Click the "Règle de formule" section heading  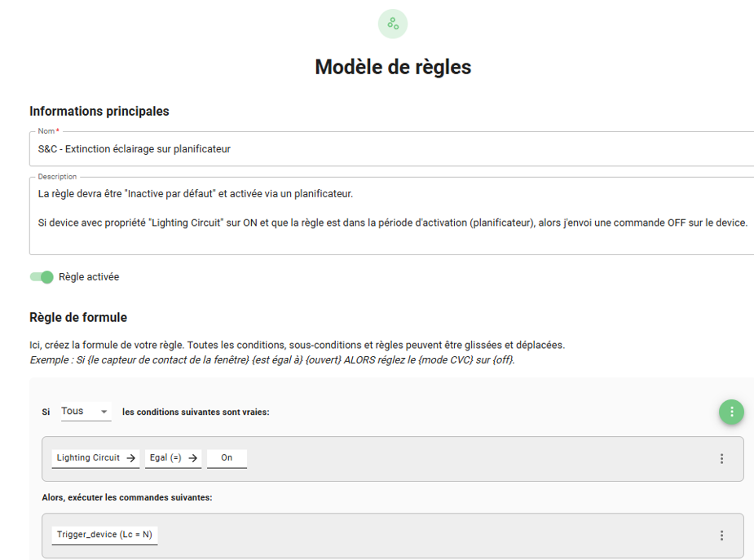pyautogui.click(x=78, y=317)
